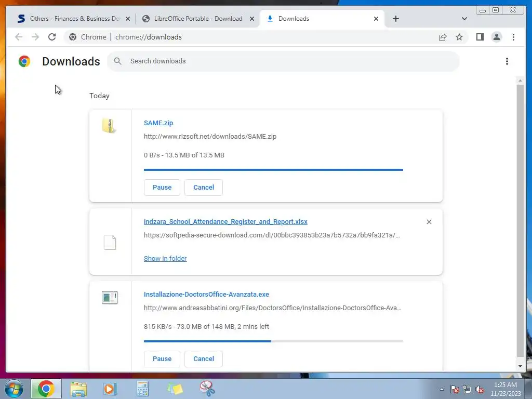This screenshot has height=399, width=532.
Task: Launch Windows Media Player from taskbar
Action: click(x=110, y=389)
